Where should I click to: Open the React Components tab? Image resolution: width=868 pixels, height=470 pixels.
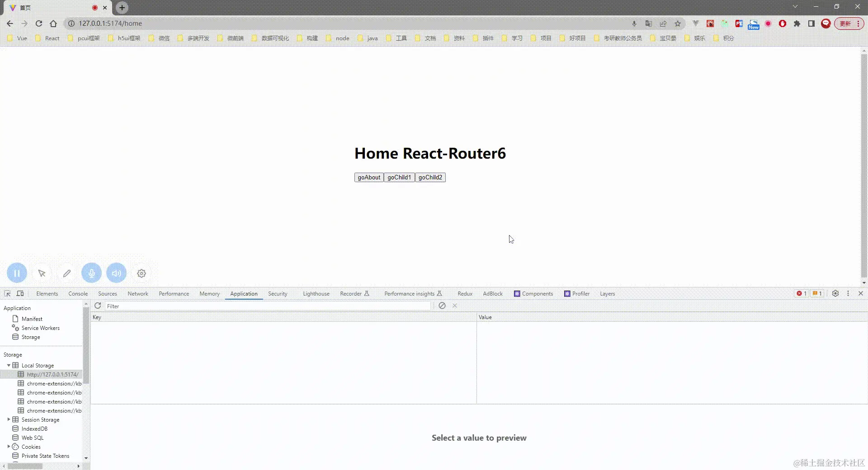pyautogui.click(x=533, y=293)
